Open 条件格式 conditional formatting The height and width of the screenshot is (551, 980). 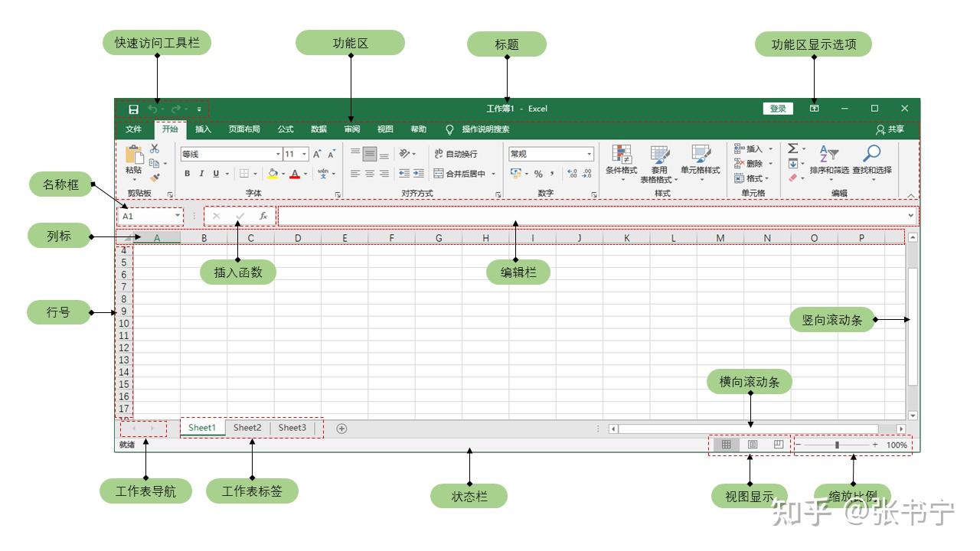[x=622, y=163]
